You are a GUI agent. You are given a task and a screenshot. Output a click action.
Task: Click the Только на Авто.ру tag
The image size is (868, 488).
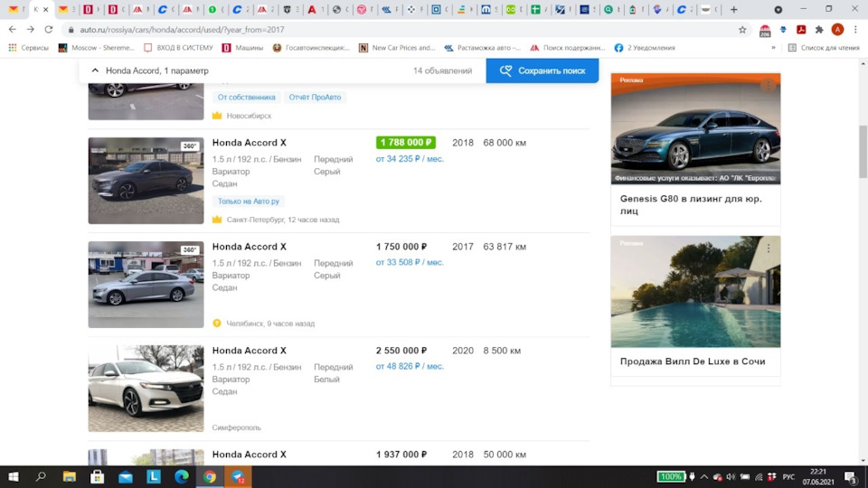coord(248,202)
